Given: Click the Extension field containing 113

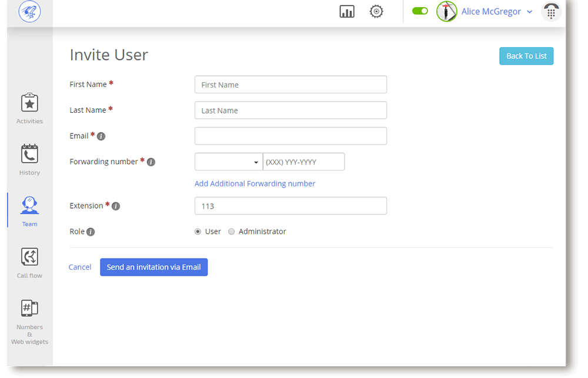Looking at the screenshot, I should [x=290, y=206].
